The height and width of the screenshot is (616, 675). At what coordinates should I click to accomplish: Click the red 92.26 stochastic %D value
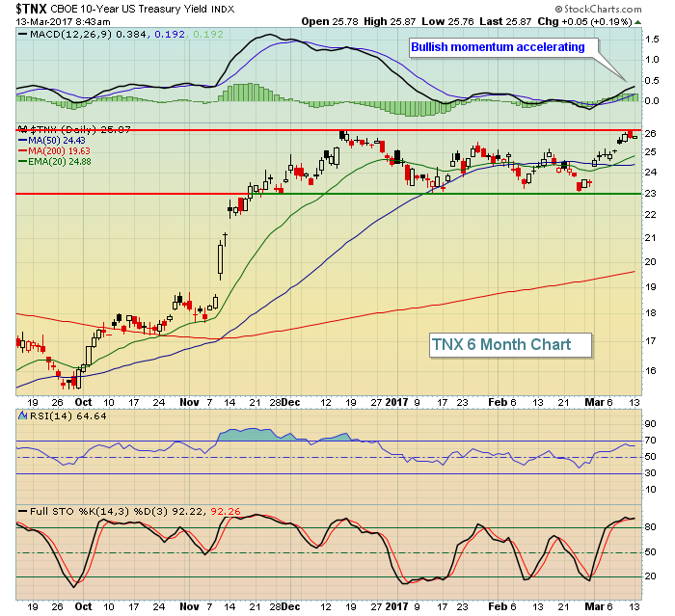(225, 511)
